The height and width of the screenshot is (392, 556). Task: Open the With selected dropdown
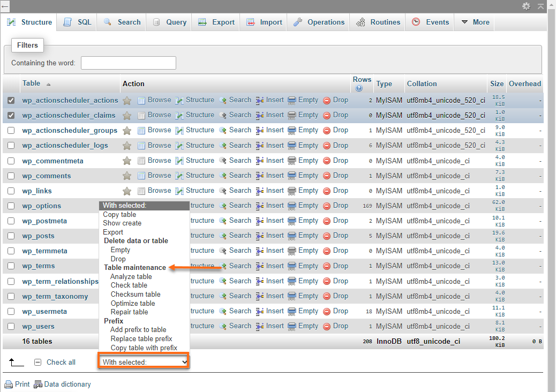pos(143,361)
